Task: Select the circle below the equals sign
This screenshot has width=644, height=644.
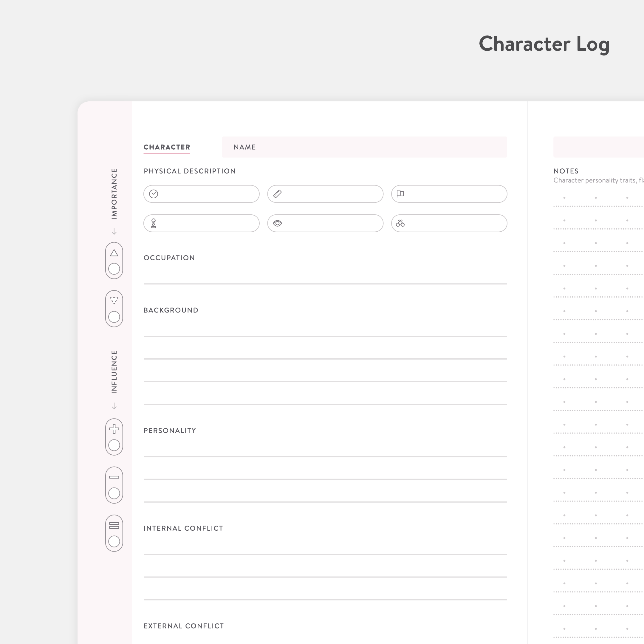Action: (114, 541)
